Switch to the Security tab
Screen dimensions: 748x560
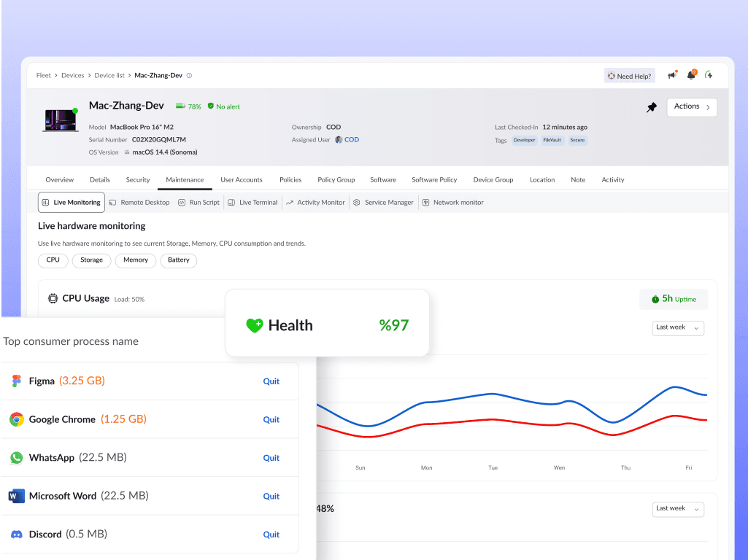pyautogui.click(x=137, y=180)
